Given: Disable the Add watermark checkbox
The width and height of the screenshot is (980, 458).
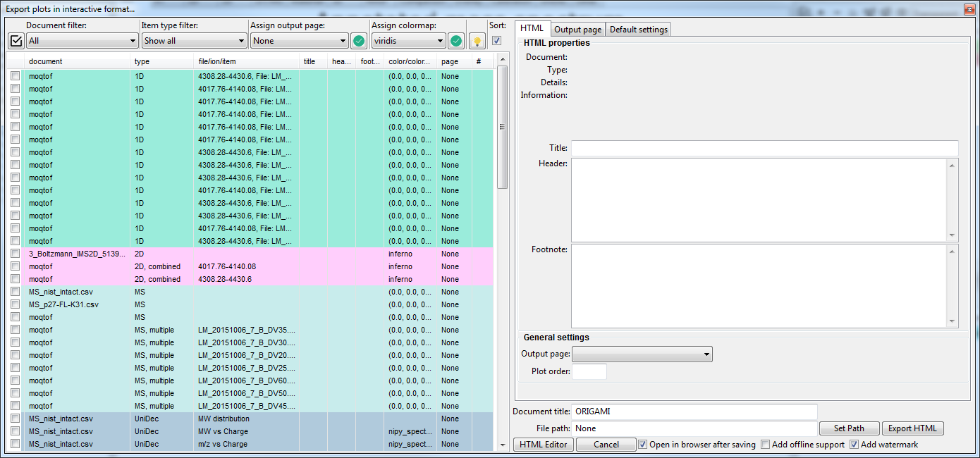Looking at the screenshot, I should 854,445.
